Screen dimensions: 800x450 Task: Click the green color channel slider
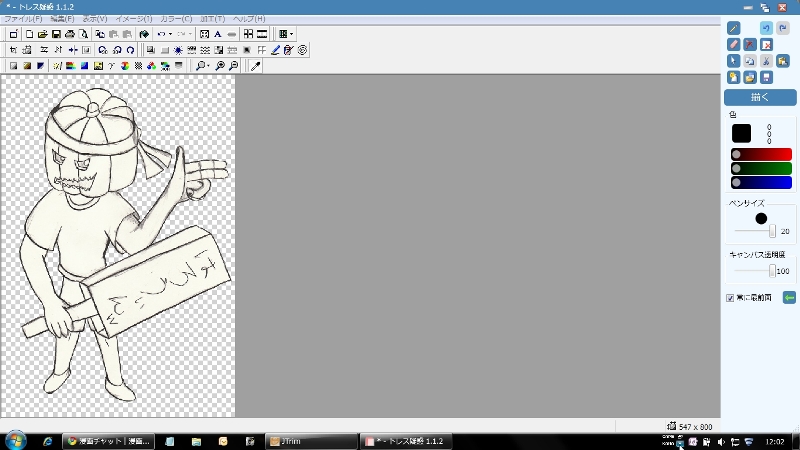point(761,168)
